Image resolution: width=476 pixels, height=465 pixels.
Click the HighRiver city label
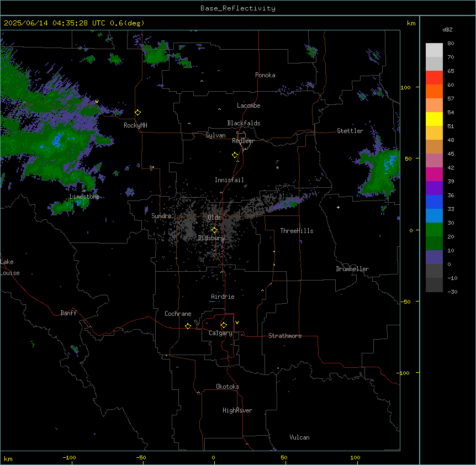[237, 410]
